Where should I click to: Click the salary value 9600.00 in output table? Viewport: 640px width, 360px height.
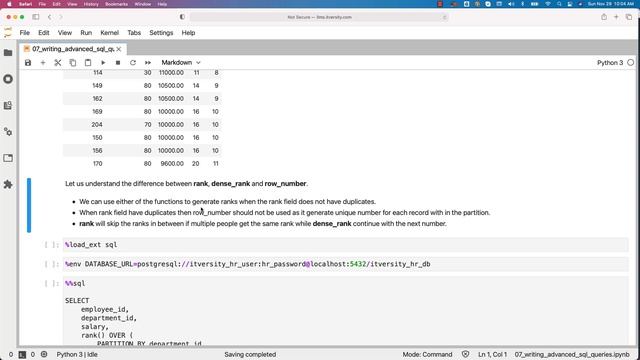(x=172, y=164)
